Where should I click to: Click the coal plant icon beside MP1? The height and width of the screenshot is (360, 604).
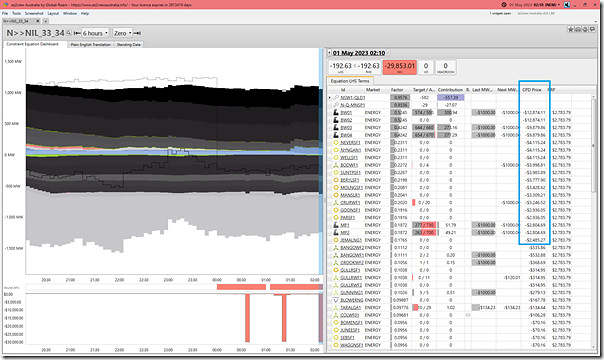pos(336,225)
